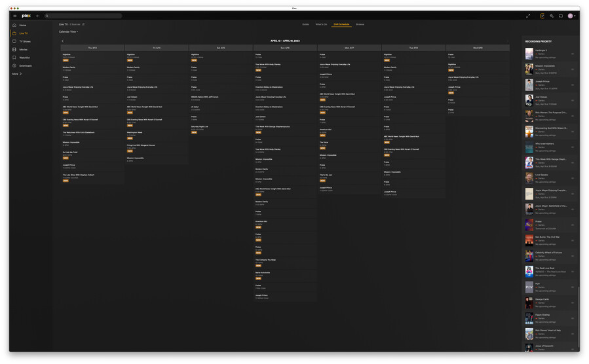Grab the reorder handle for Mission: Impossible
The image size is (589, 364).
click(573, 69)
